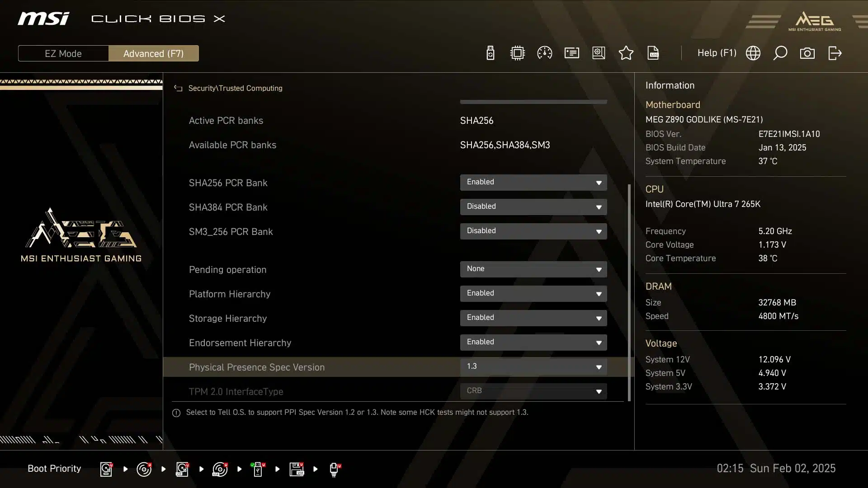Image resolution: width=868 pixels, height=488 pixels.
Task: Click the Physical Presence Spec Version label
Action: click(257, 367)
